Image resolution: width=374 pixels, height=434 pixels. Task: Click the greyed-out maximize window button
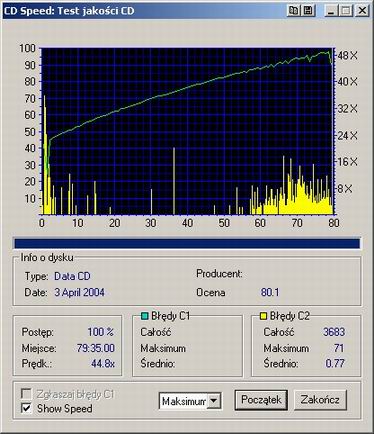[346, 11]
